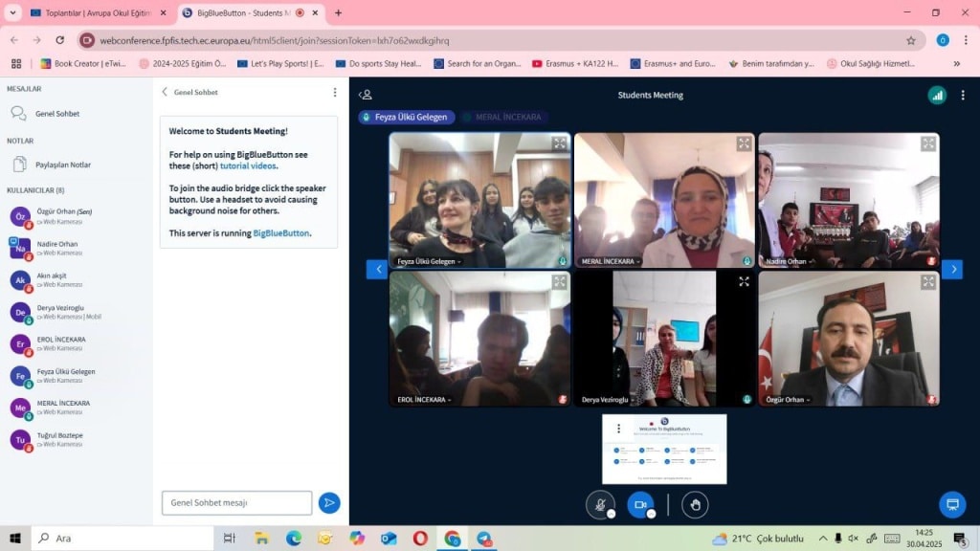The height and width of the screenshot is (551, 980).
Task: Click the Genel Sohbet message input field
Action: click(x=236, y=502)
